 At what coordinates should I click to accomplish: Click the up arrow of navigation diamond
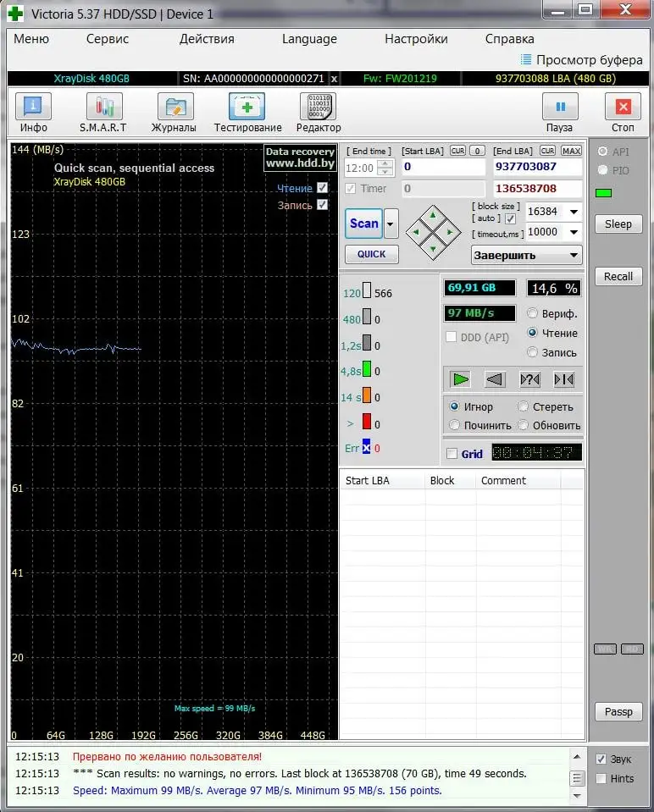coord(433,215)
